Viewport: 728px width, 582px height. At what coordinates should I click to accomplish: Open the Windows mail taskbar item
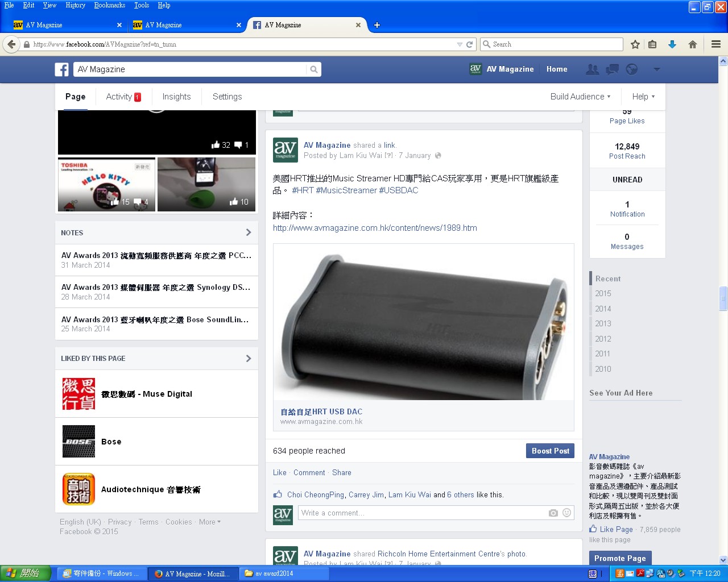(x=102, y=573)
